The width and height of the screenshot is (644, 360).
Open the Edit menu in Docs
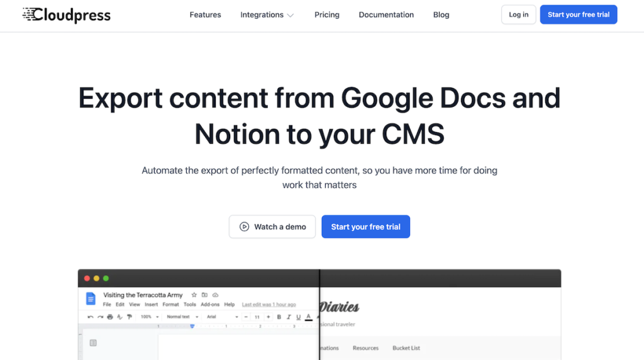pyautogui.click(x=120, y=305)
